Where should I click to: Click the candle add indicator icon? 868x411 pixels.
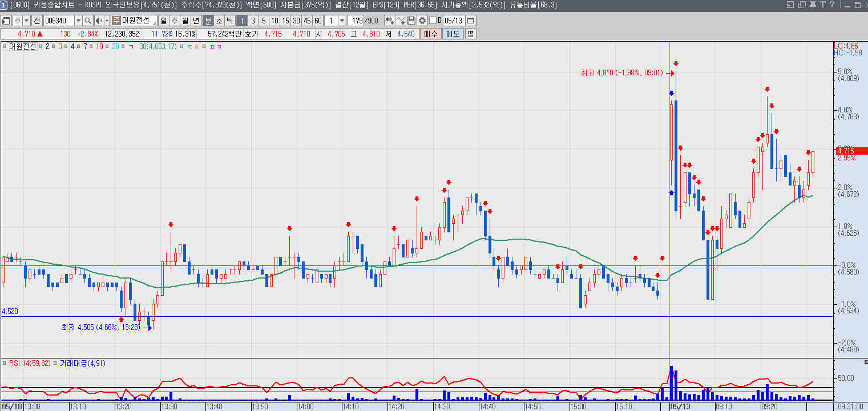point(390,21)
